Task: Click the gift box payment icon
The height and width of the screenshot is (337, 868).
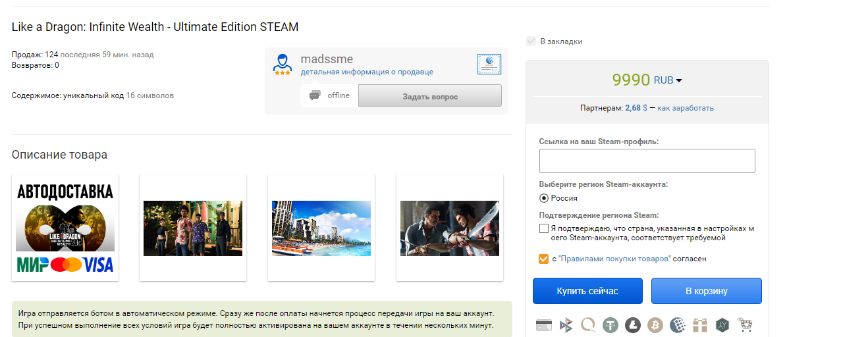Action: tap(700, 325)
